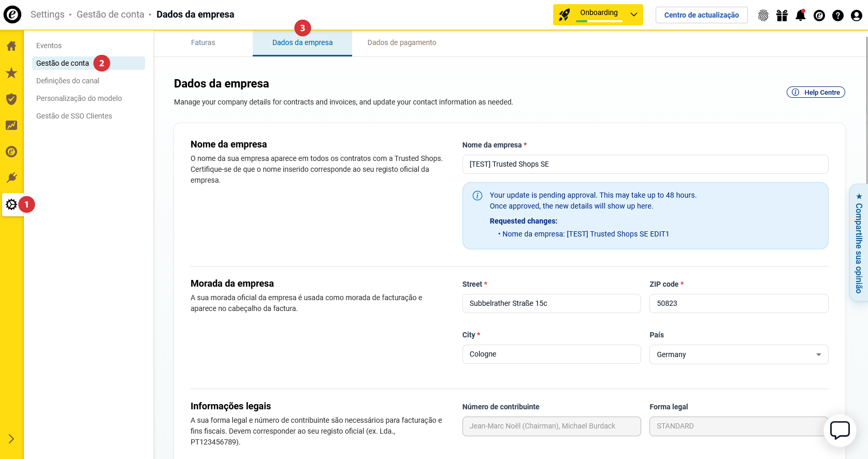Click the user profile avatar icon
The image size is (868, 459).
pos(856,16)
